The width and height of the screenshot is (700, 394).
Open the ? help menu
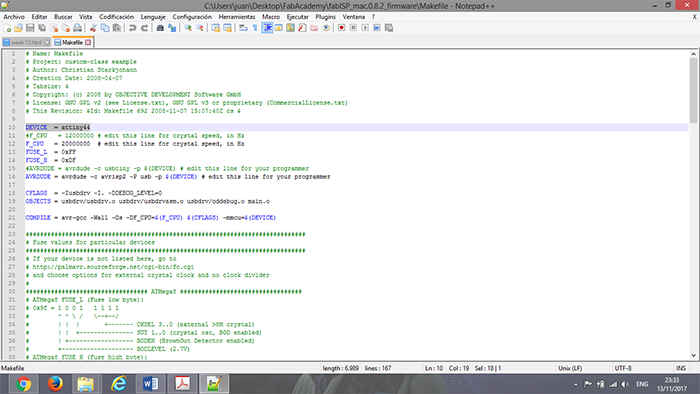(x=373, y=17)
